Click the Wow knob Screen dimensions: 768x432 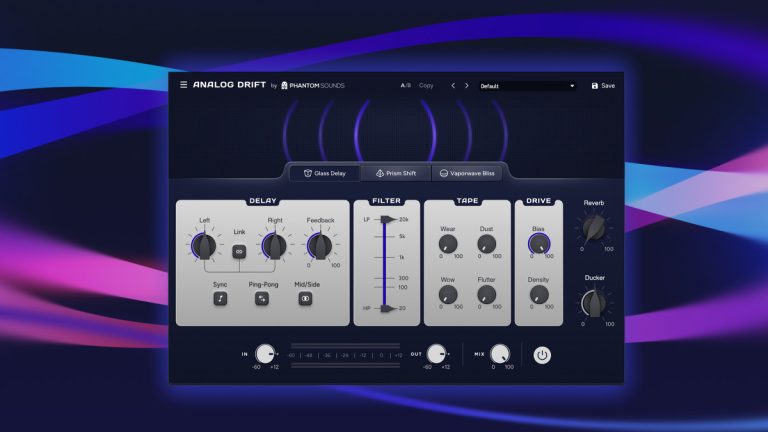[448, 294]
